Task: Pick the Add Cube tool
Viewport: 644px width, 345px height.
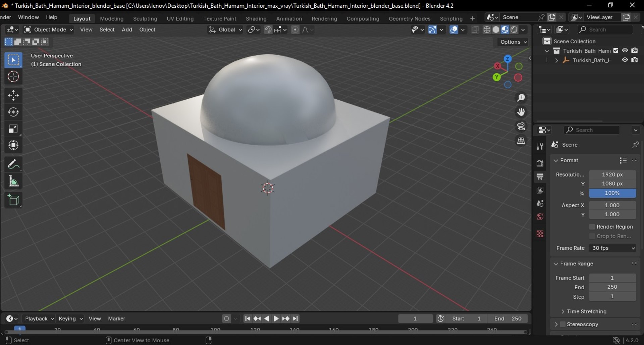Action: point(13,200)
